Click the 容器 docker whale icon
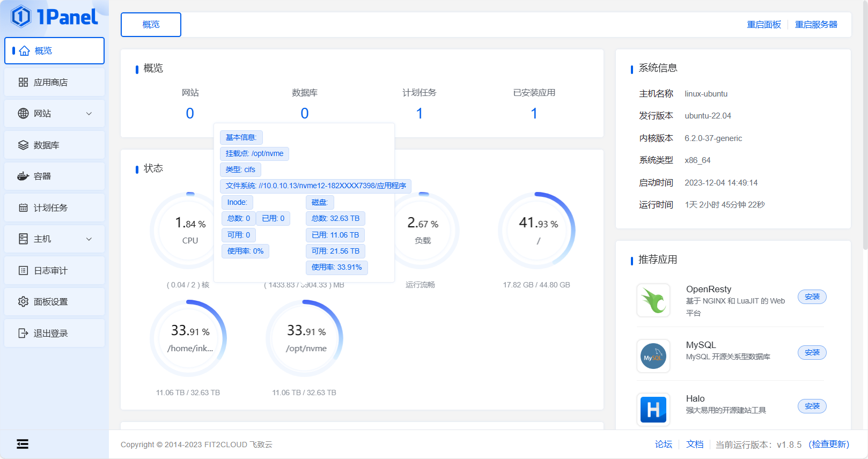Viewport: 868px width, 459px height. [x=23, y=176]
